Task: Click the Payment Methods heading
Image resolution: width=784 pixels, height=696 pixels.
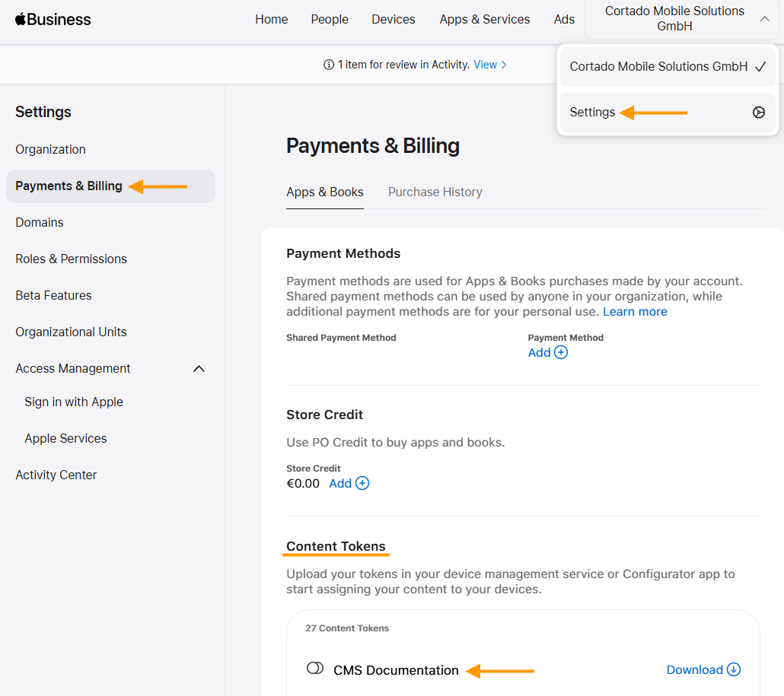Action: pyautogui.click(x=343, y=254)
